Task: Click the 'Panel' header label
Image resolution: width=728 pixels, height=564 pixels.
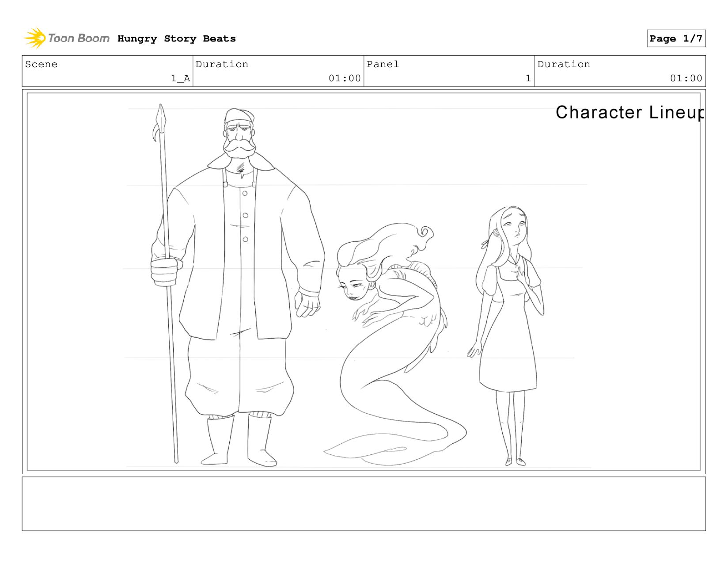Action: [x=383, y=64]
